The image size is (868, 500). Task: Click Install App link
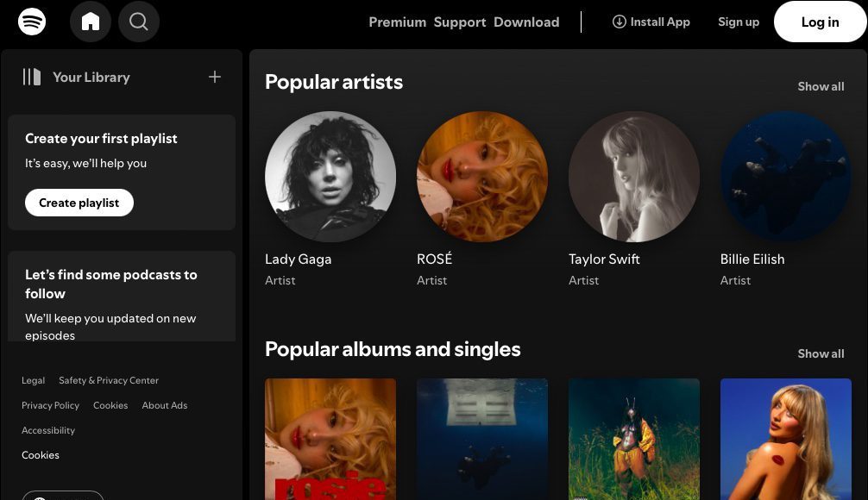(651, 22)
